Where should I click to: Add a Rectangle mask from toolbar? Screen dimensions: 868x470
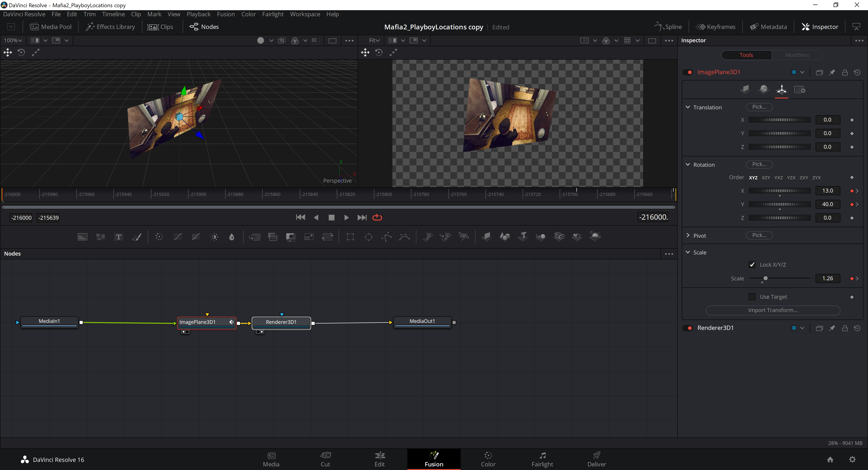(x=350, y=237)
